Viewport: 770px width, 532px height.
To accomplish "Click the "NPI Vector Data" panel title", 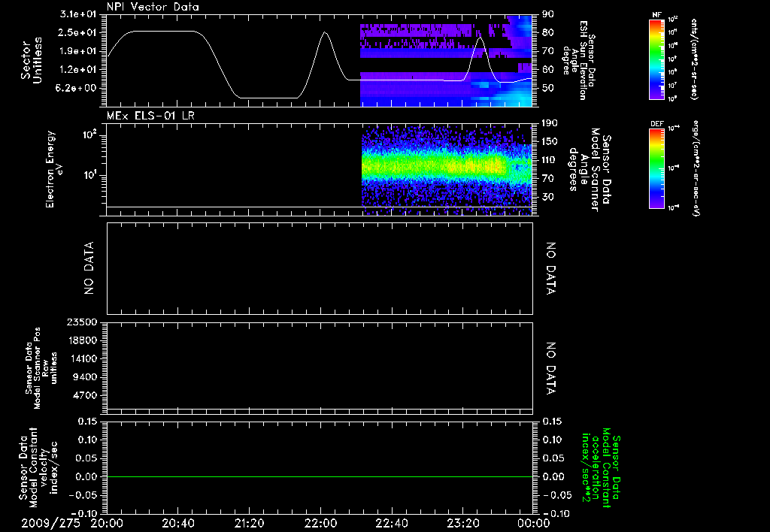I will (153, 7).
